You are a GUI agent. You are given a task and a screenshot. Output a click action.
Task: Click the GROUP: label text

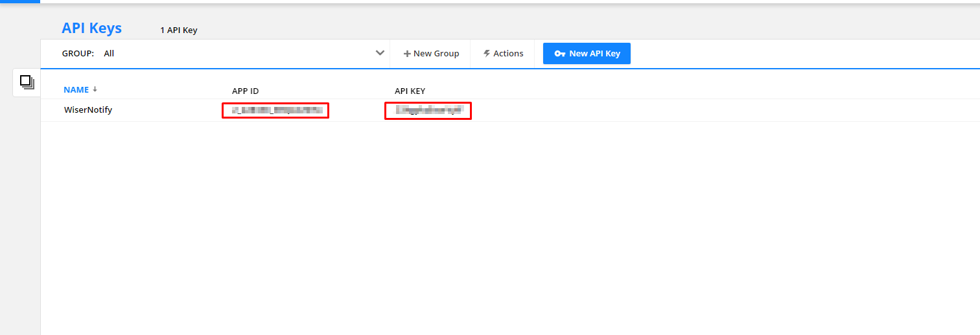click(x=78, y=54)
